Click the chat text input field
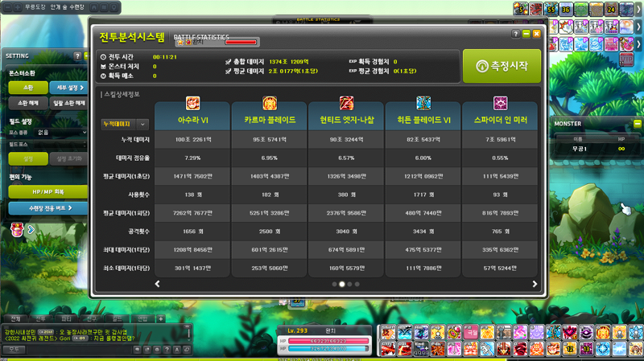 click(x=79, y=350)
